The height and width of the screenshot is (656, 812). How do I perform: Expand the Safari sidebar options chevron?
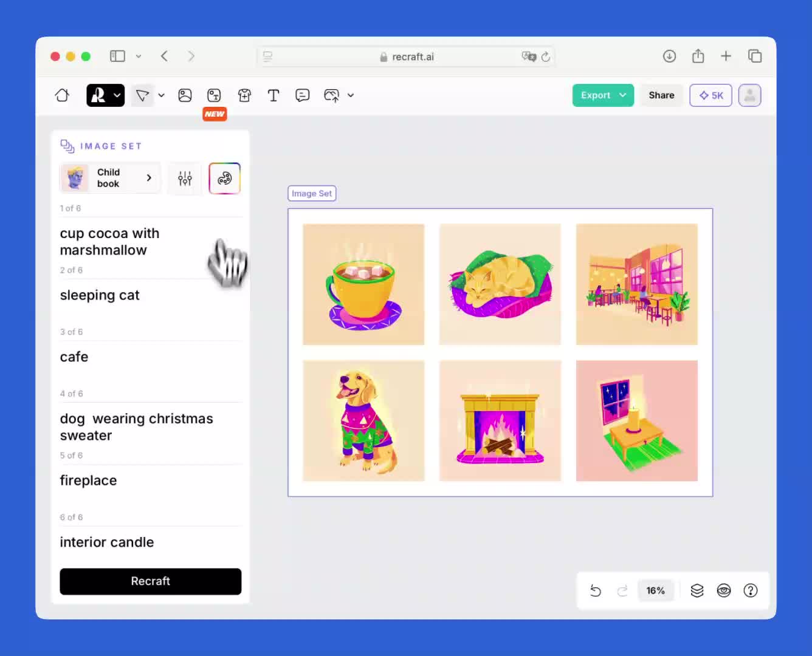(x=139, y=56)
